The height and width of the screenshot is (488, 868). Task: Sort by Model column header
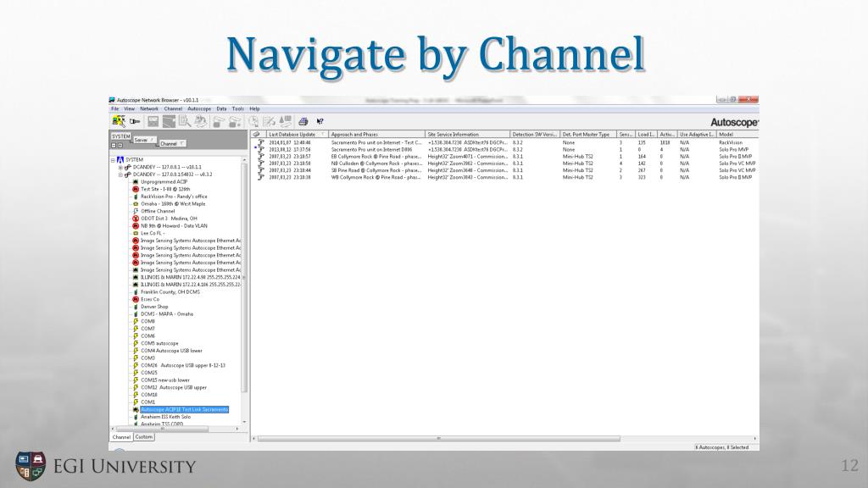click(x=737, y=135)
